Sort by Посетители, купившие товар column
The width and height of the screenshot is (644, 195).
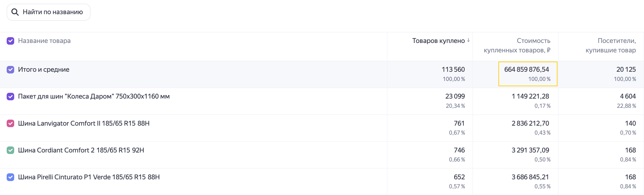610,45
